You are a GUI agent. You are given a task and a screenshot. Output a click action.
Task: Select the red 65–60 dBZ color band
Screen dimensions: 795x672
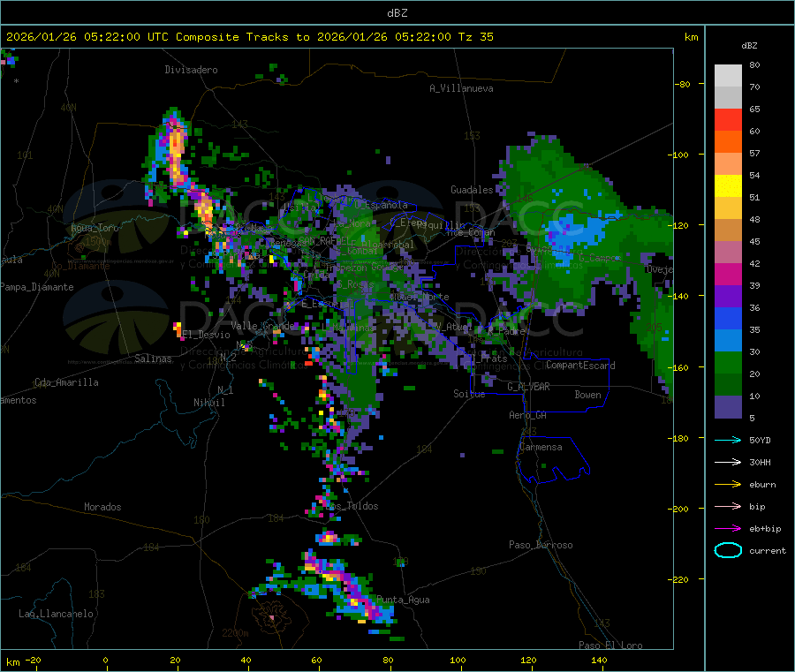[728, 119]
